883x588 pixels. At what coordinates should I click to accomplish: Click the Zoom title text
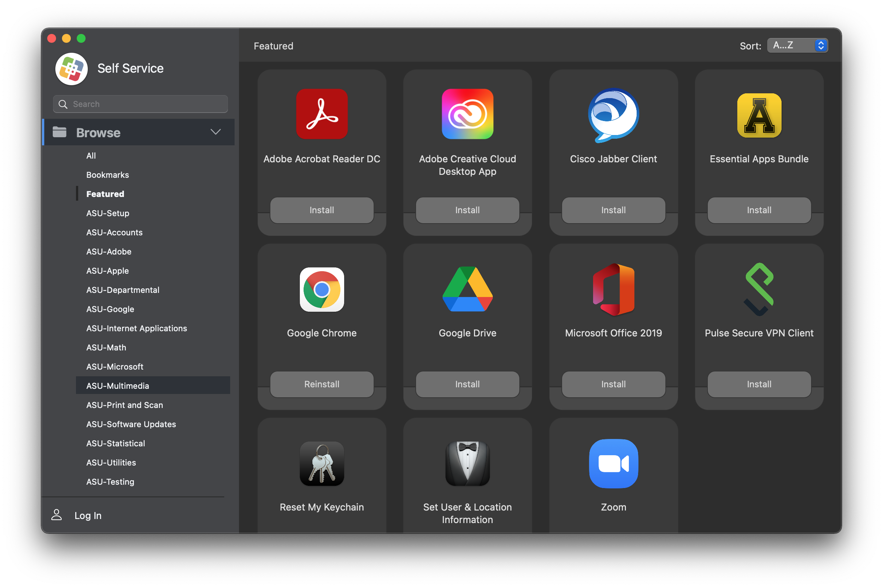[x=613, y=507]
